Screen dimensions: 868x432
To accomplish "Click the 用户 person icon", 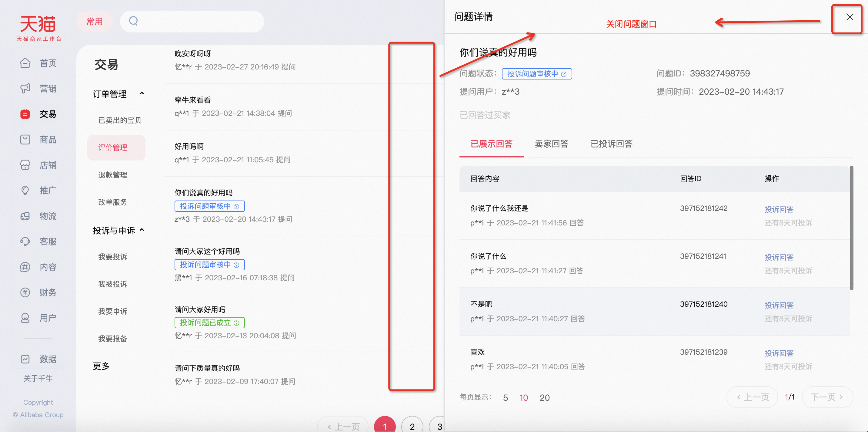I will pos(25,318).
